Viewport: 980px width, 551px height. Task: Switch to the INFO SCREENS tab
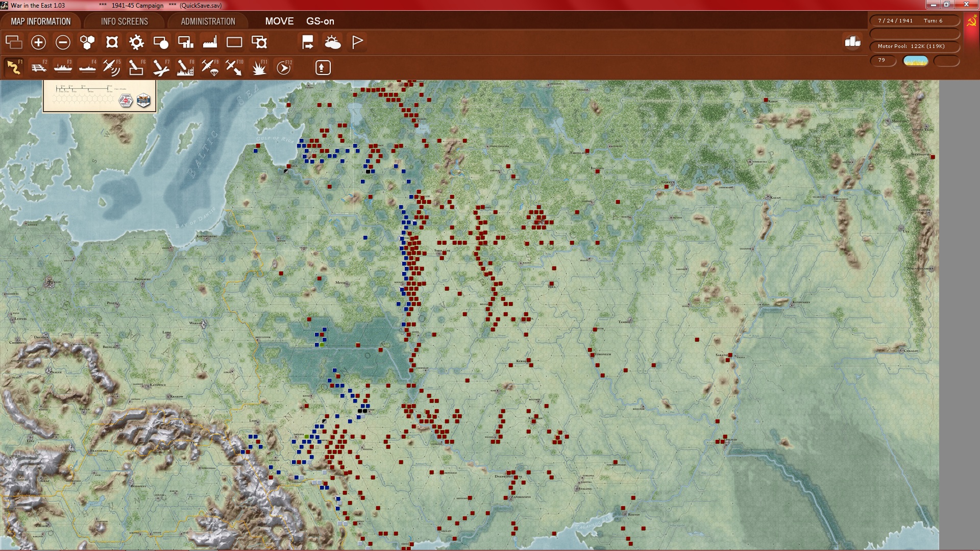[x=125, y=21]
